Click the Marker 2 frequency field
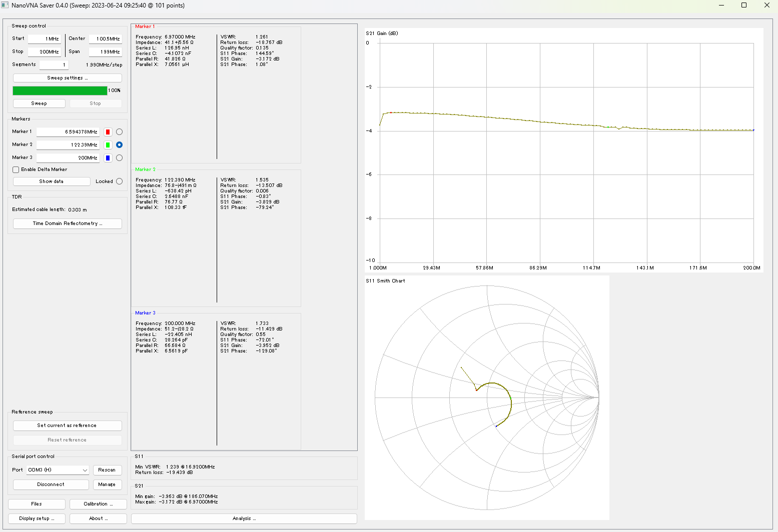The width and height of the screenshot is (778, 532). tap(68, 145)
